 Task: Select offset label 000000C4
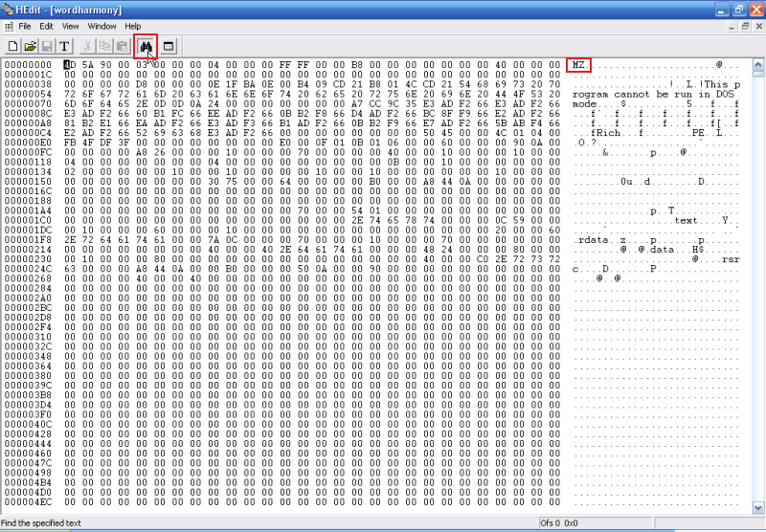pyautogui.click(x=28, y=133)
